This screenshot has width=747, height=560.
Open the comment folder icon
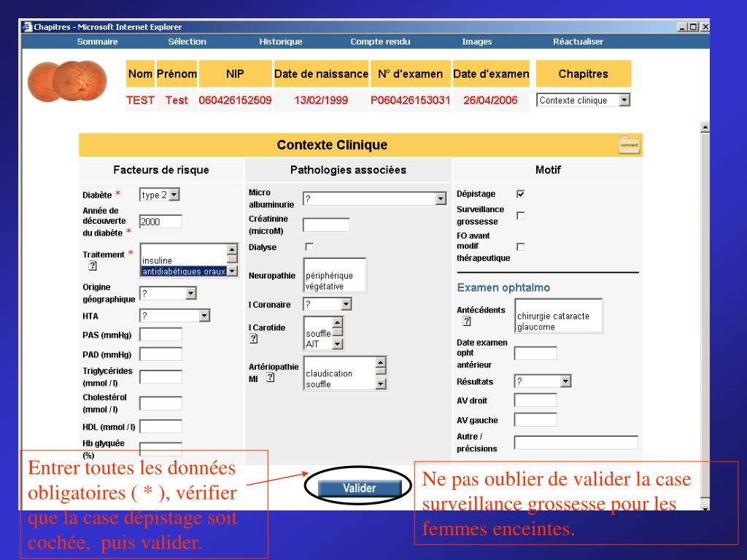[630, 145]
